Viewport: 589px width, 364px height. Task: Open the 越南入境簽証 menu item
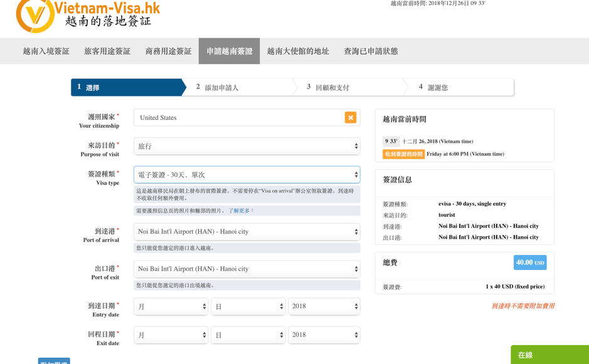pos(46,51)
